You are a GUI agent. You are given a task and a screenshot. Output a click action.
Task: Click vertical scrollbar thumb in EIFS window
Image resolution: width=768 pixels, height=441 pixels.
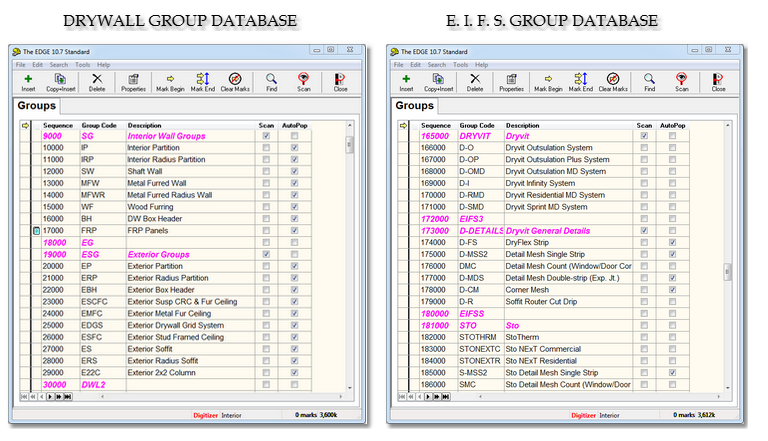(x=728, y=272)
